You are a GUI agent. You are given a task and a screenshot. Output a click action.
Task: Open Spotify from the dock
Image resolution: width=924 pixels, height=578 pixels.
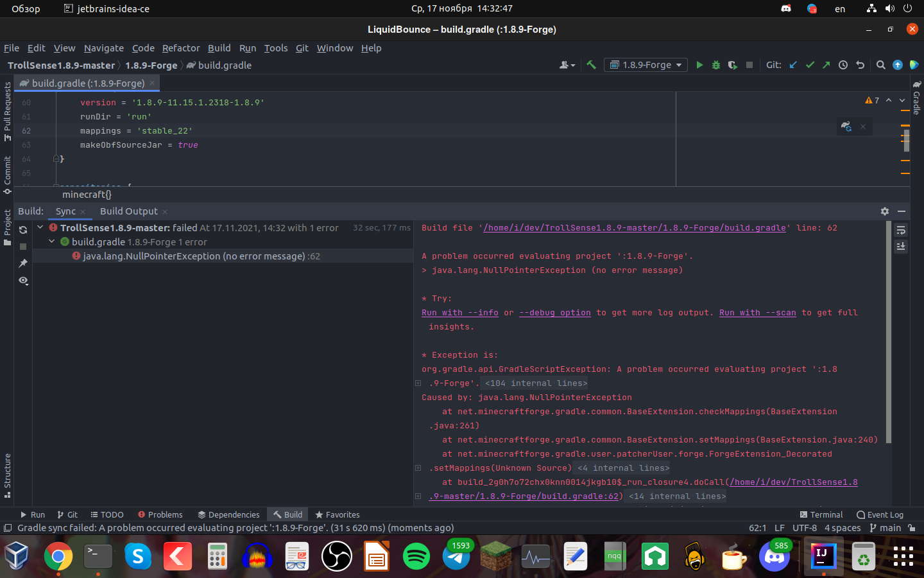(416, 556)
